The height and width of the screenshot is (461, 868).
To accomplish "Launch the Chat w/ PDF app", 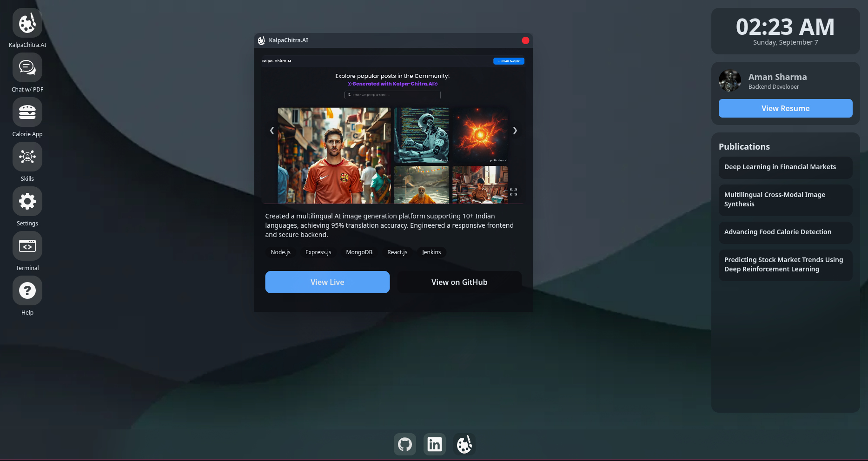I will click(x=27, y=67).
